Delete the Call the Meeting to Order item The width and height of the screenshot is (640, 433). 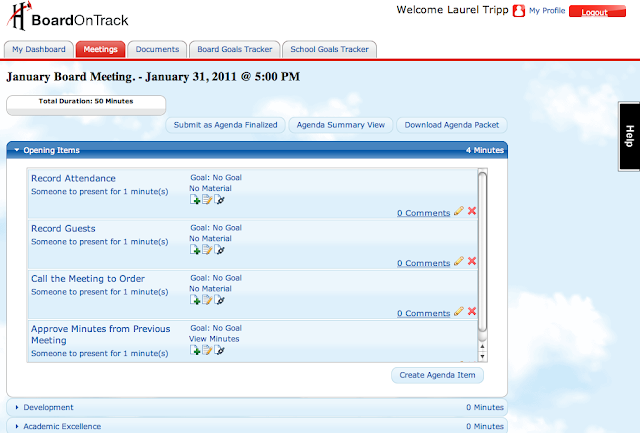click(472, 311)
